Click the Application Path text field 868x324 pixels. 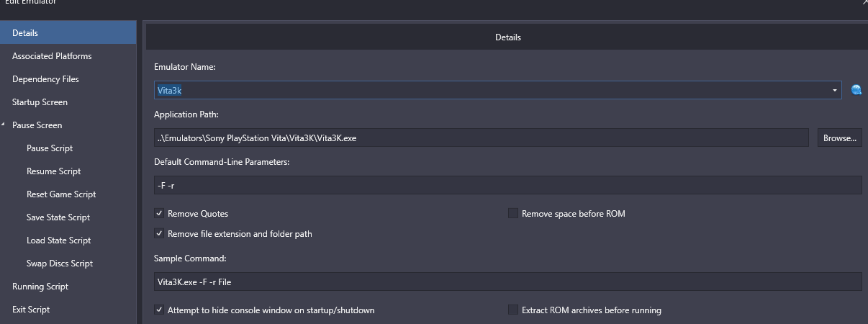point(482,138)
